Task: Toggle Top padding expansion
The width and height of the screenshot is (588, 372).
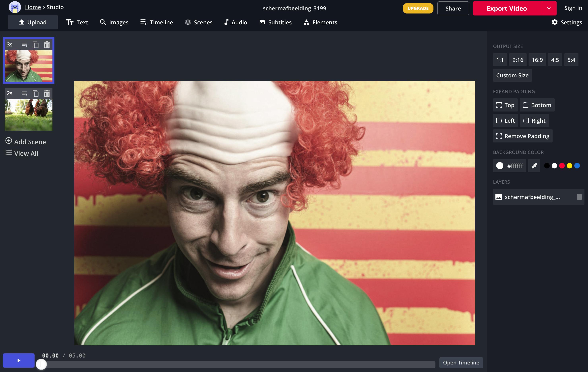Action: [505, 105]
